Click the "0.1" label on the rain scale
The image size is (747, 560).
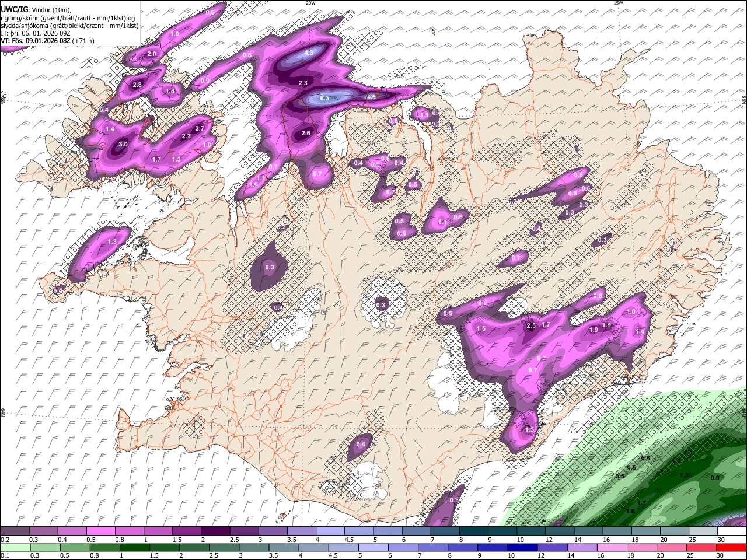click(x=5, y=556)
